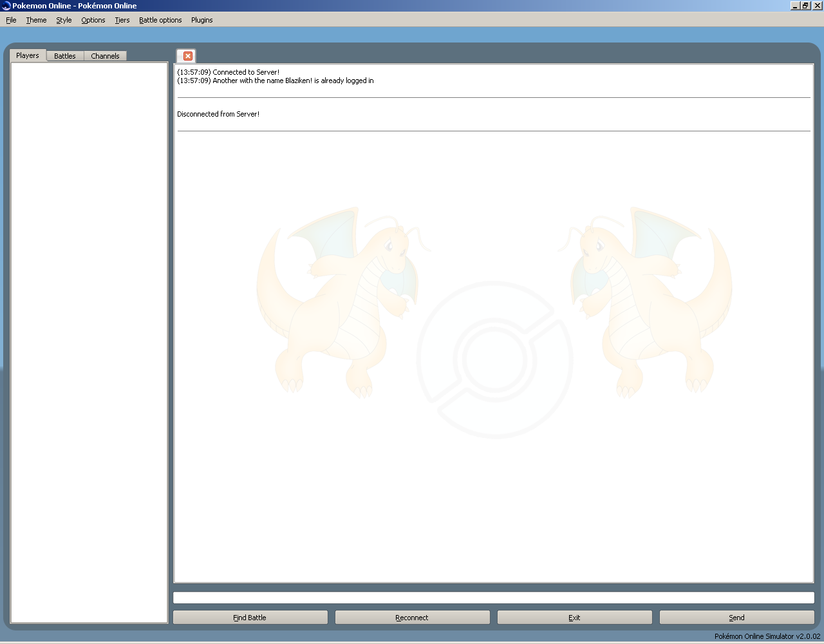Close the Pokemon Online window
This screenshot has width=824, height=644.
[818, 6]
